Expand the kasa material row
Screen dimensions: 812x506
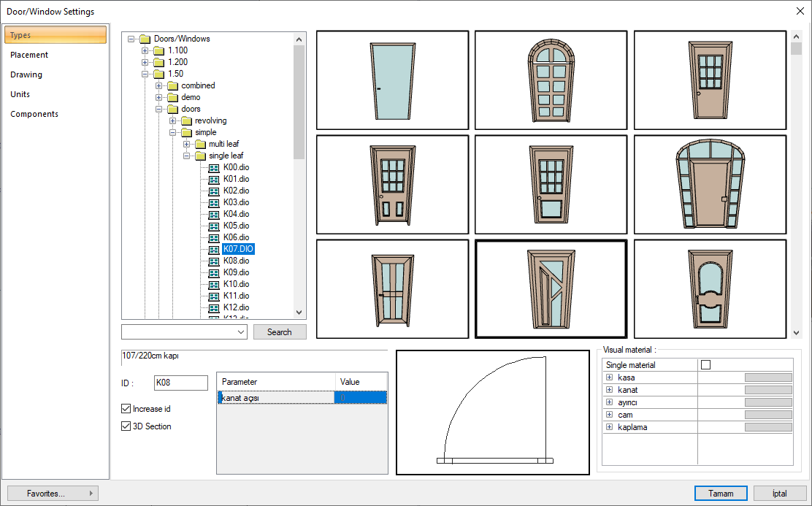(x=609, y=377)
